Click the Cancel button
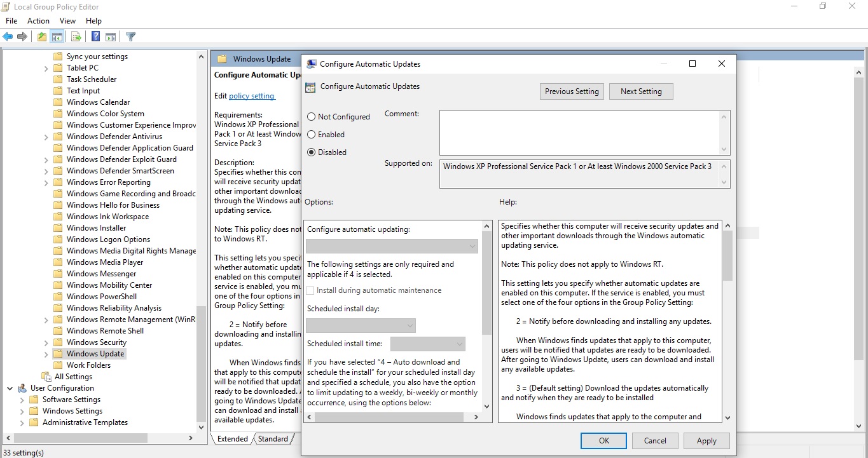868x458 pixels. 655,441
